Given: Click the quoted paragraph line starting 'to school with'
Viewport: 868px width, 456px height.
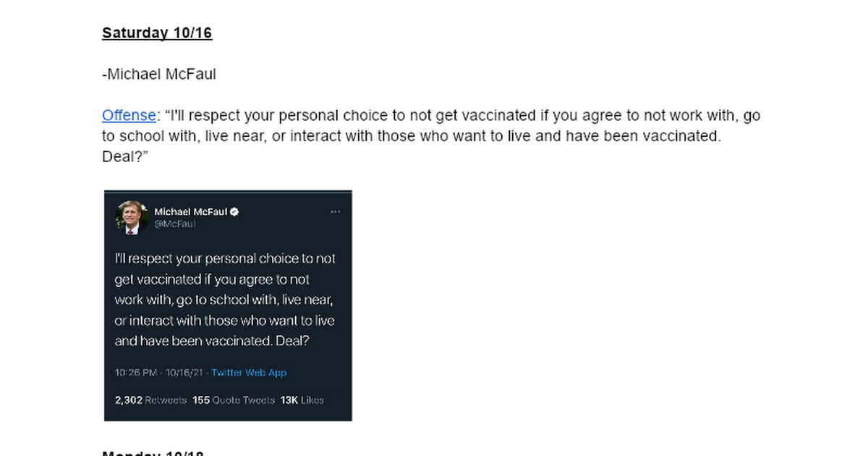Looking at the screenshot, I should [412, 137].
